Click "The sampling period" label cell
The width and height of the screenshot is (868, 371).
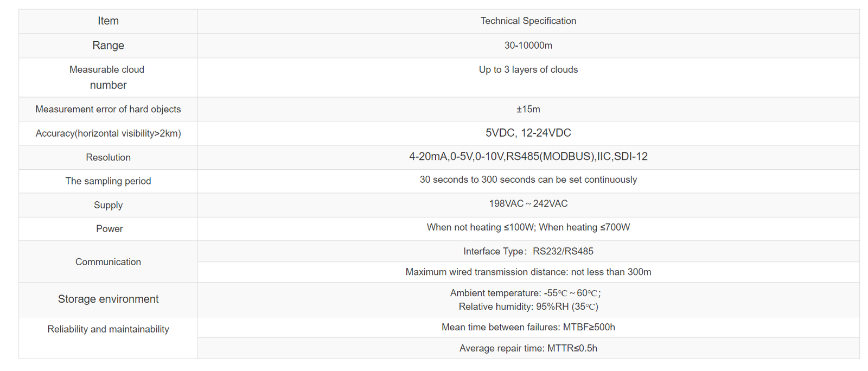coord(108,181)
